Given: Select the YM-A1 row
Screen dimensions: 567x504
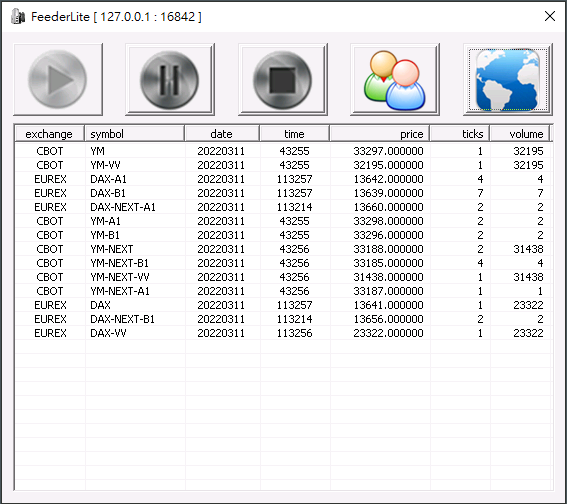Looking at the screenshot, I should click(284, 221).
